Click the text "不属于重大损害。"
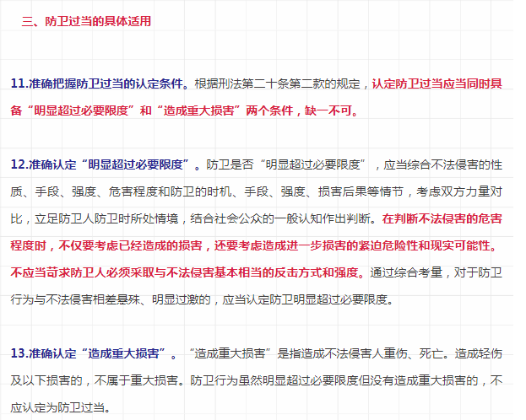Viewport: 526px width, 420px height. 138,380
